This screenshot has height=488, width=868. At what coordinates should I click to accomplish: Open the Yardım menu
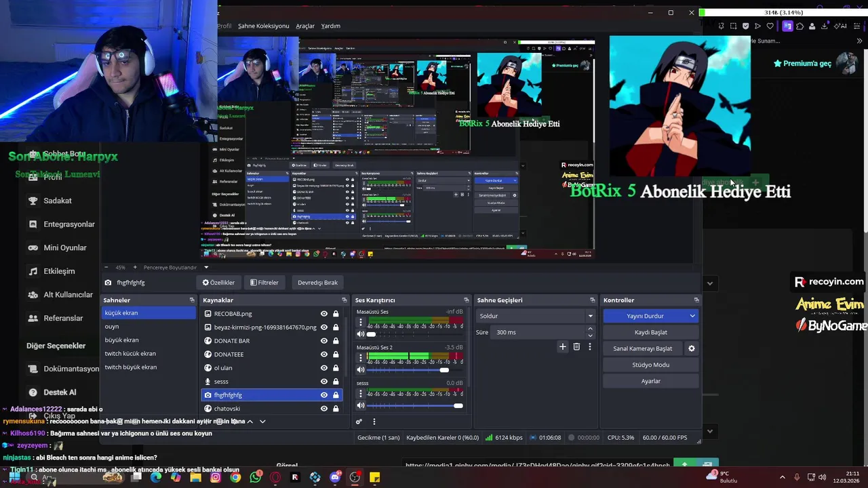coord(330,26)
